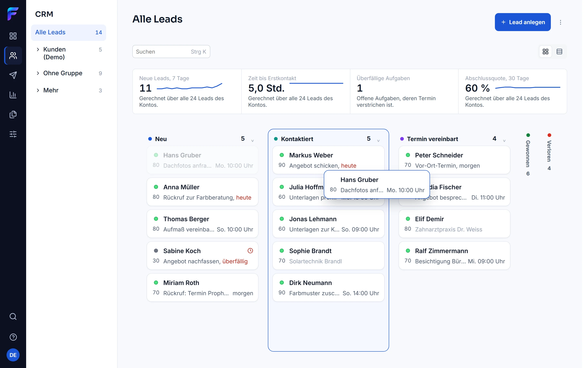Open the contacts CRM icon in sidebar

point(13,56)
